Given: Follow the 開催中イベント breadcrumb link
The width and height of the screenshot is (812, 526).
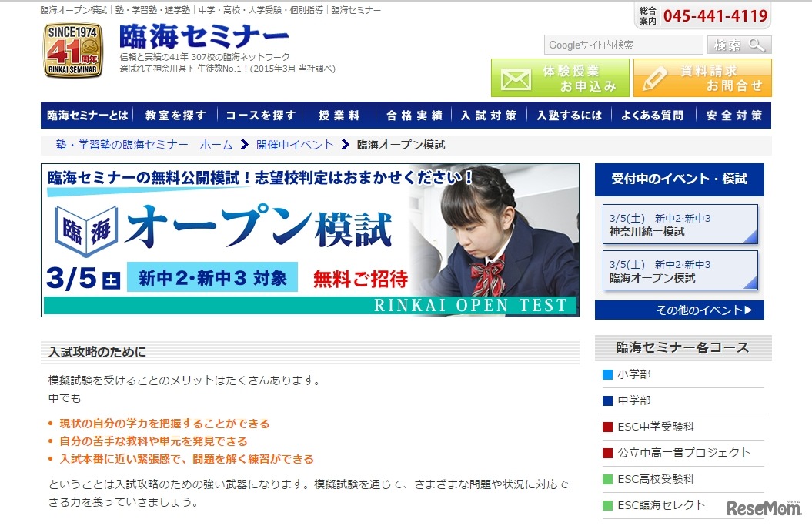Looking at the screenshot, I should pos(295,145).
